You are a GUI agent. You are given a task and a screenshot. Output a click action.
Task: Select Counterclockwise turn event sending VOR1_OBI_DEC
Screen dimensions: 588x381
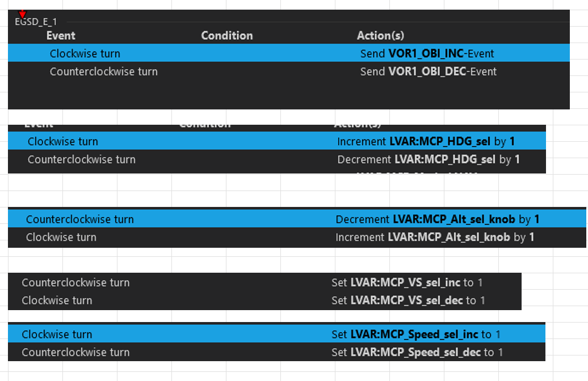[104, 72]
